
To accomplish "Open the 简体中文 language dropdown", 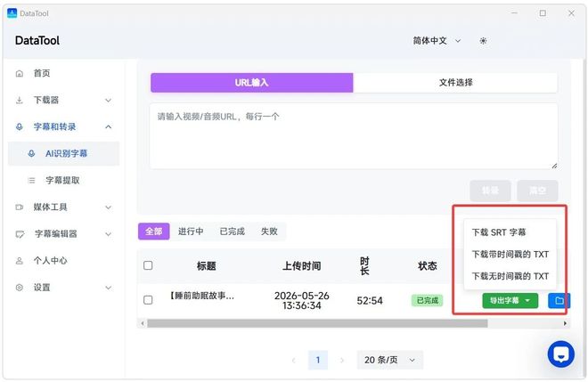I will 437,40.
